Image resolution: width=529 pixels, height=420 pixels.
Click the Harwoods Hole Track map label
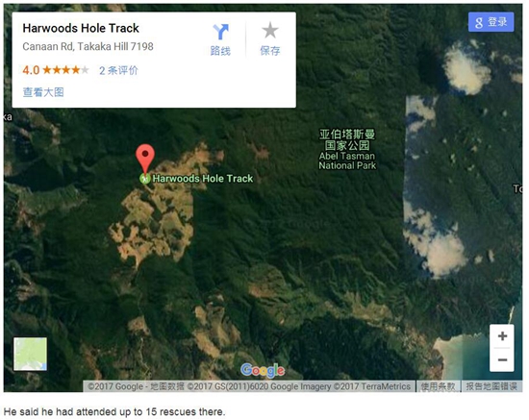[x=202, y=179]
